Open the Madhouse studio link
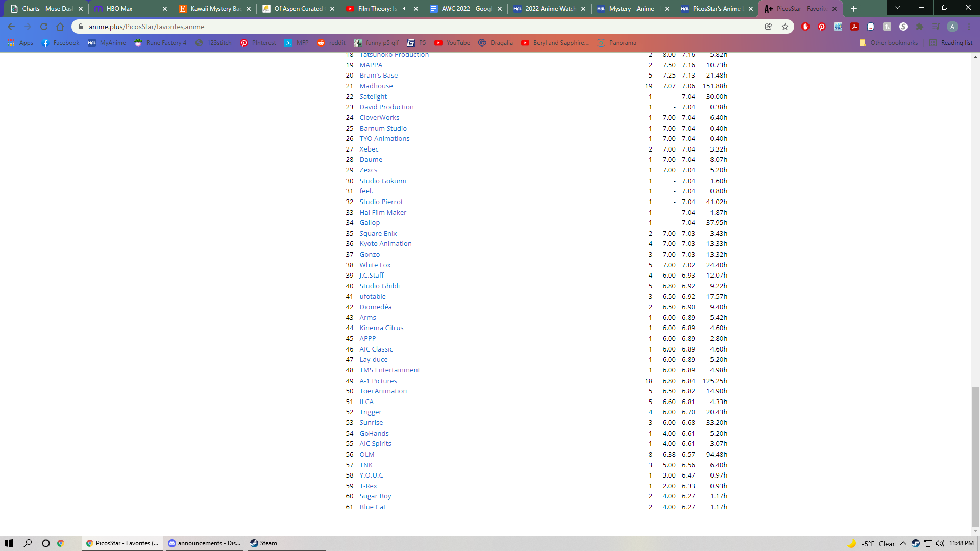 (x=376, y=86)
